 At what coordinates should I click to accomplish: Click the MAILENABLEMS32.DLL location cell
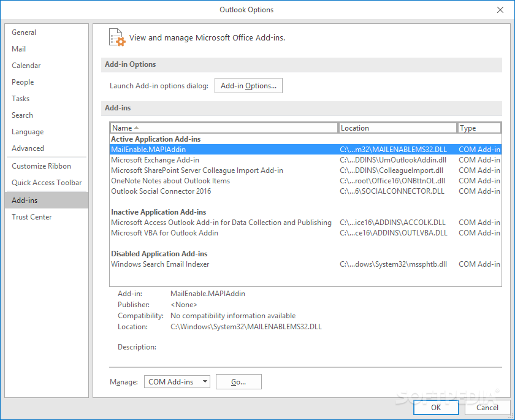tap(394, 150)
